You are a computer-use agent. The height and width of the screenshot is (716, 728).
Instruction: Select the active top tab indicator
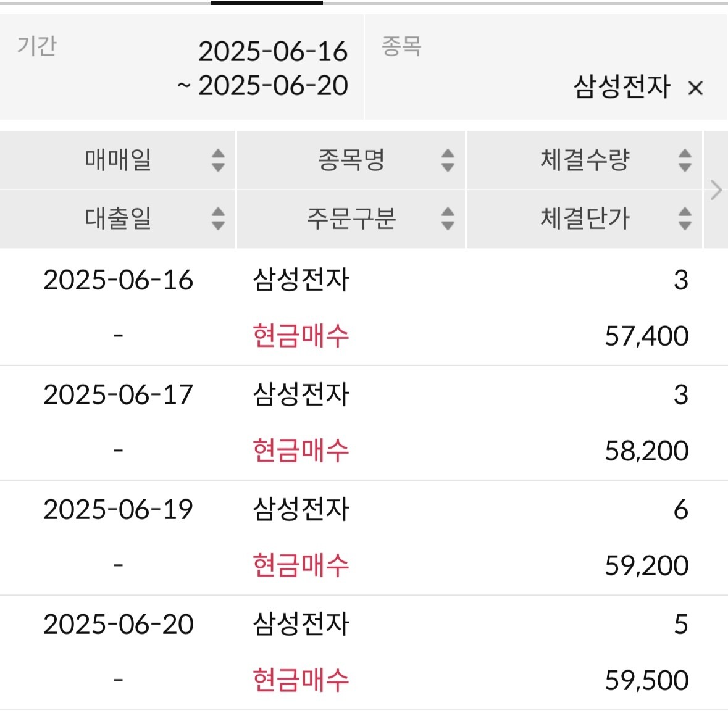(x=267, y=3)
